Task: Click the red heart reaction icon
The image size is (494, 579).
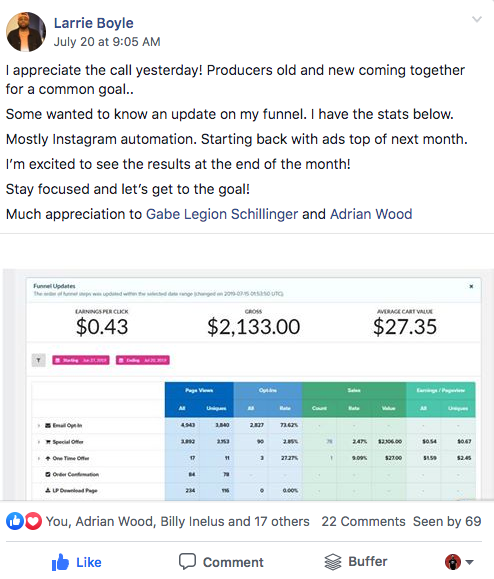Action: pos(33,521)
